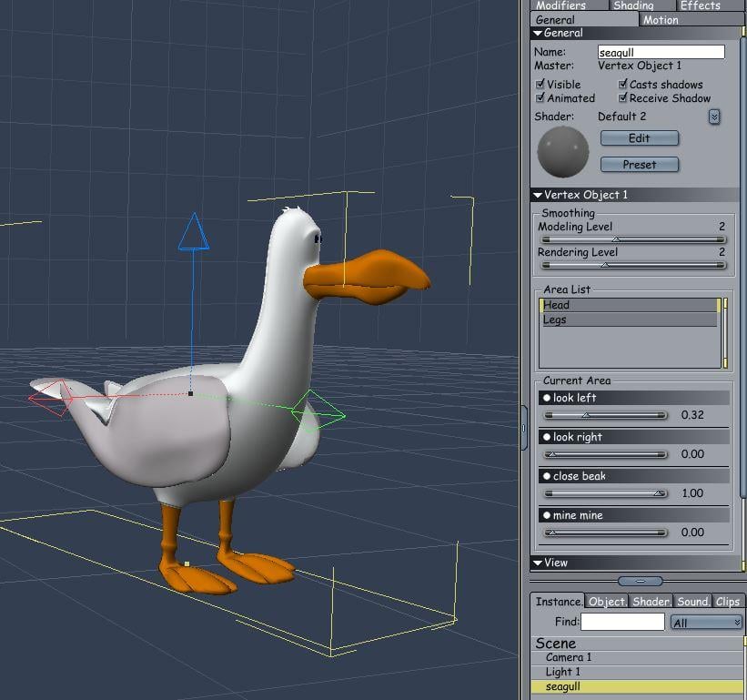Select the General tab
The width and height of the screenshot is (747, 700).
click(x=584, y=19)
